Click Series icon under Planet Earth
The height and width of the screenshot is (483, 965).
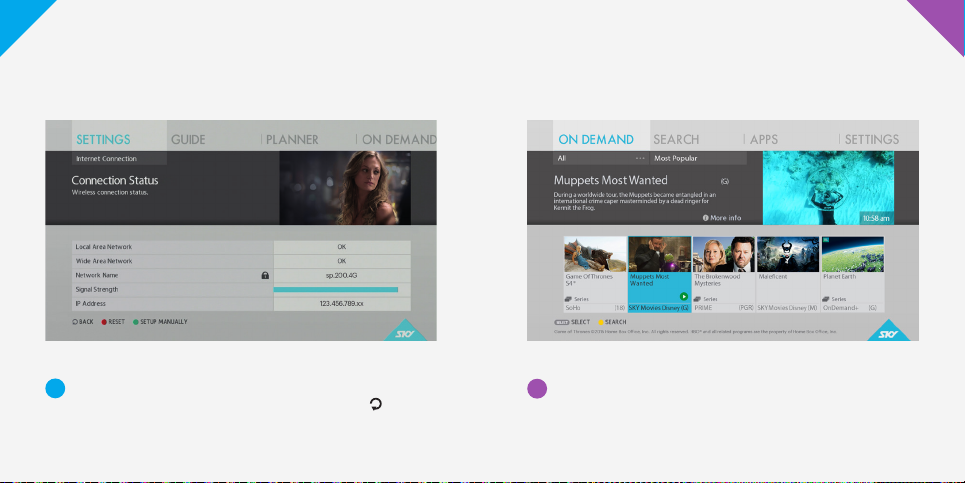(826, 299)
